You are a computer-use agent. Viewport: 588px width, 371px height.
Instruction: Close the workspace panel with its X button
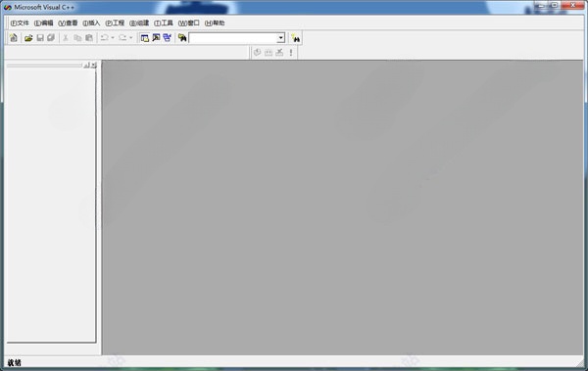(93, 66)
